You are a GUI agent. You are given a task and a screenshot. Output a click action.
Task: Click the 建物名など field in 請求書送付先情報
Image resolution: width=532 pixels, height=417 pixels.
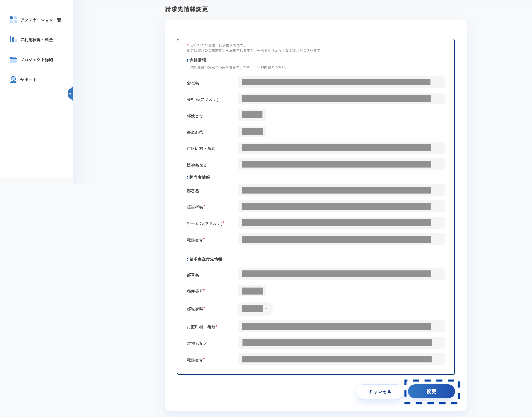pos(341,343)
